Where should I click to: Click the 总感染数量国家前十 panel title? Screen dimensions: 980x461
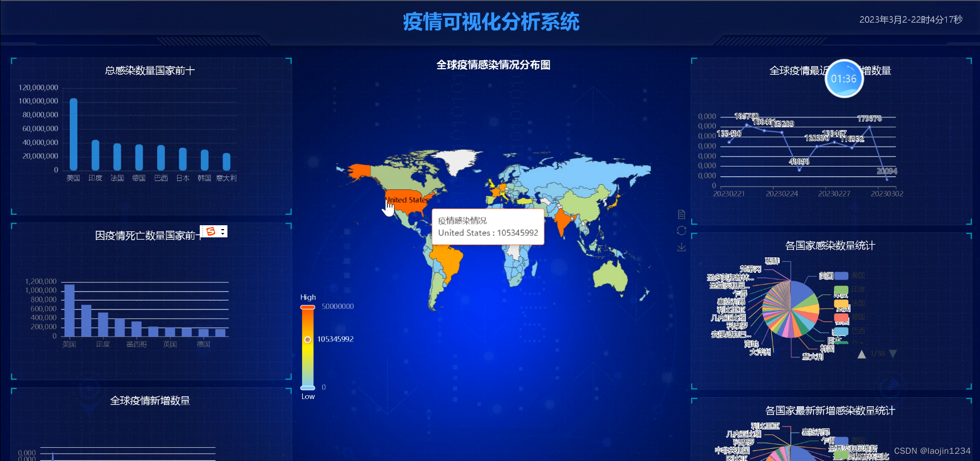point(150,70)
